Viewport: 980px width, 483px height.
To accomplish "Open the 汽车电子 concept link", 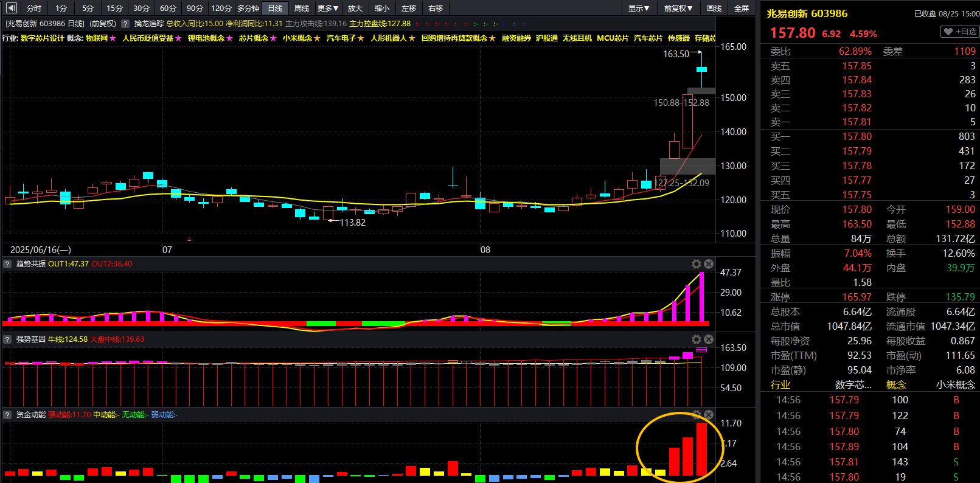I will (341, 38).
